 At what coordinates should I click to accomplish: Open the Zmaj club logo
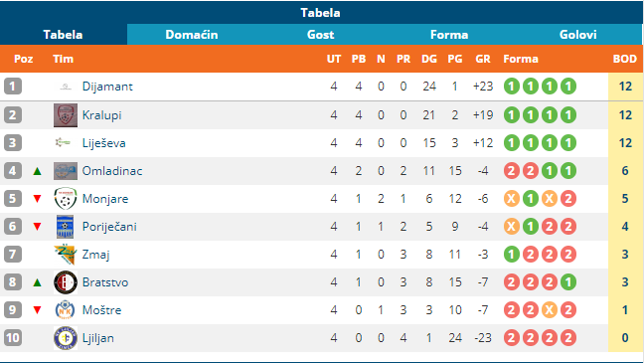[66, 255]
